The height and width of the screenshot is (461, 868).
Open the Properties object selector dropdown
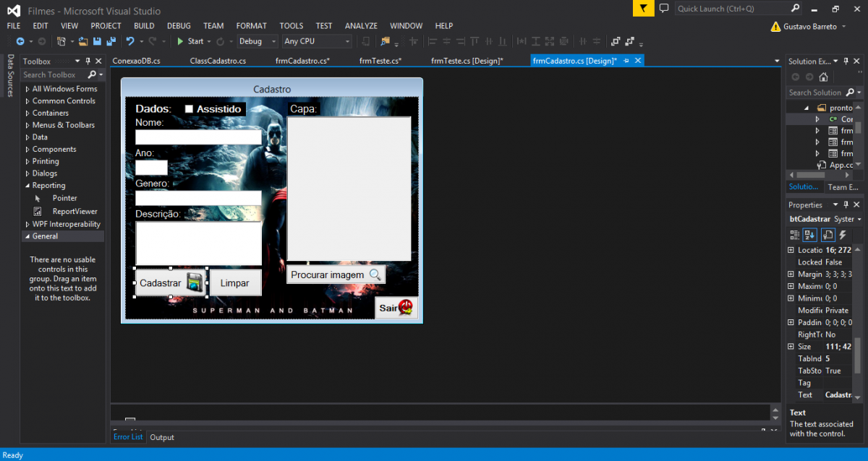(858, 219)
